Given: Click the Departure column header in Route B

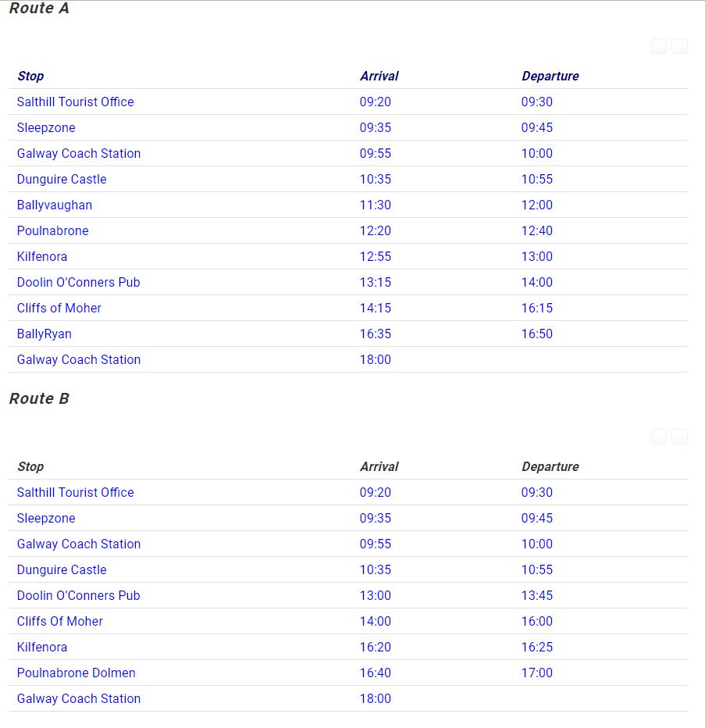Looking at the screenshot, I should [x=550, y=466].
